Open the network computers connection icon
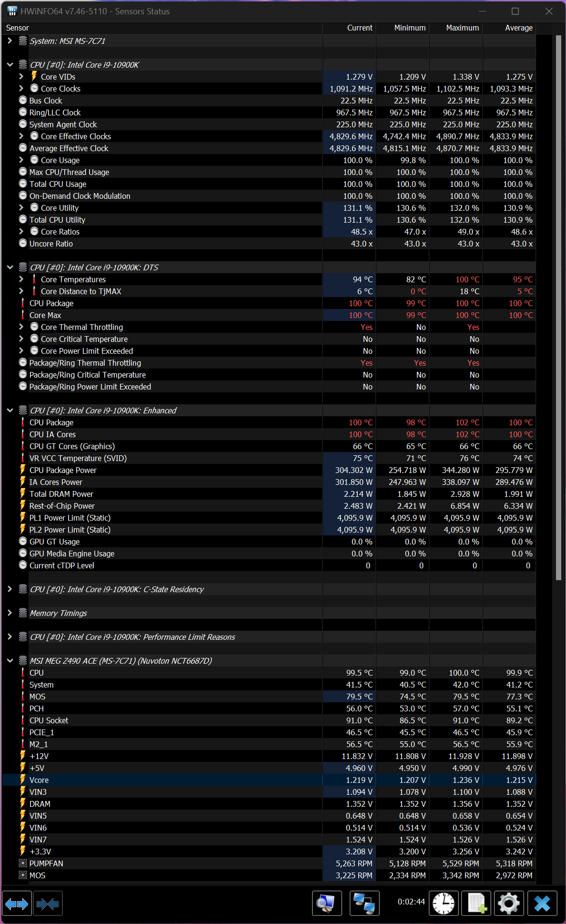 pos(364,903)
